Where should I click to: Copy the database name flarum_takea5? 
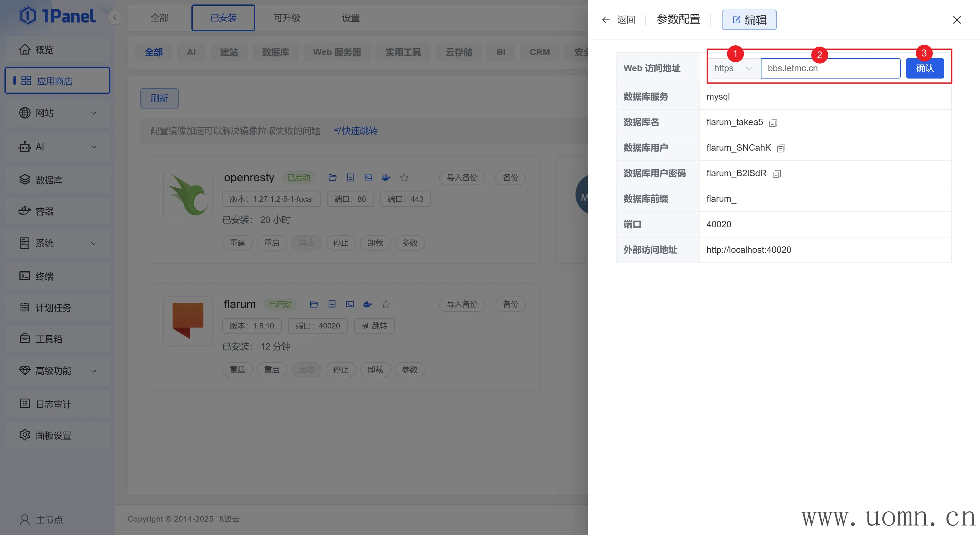pos(773,123)
